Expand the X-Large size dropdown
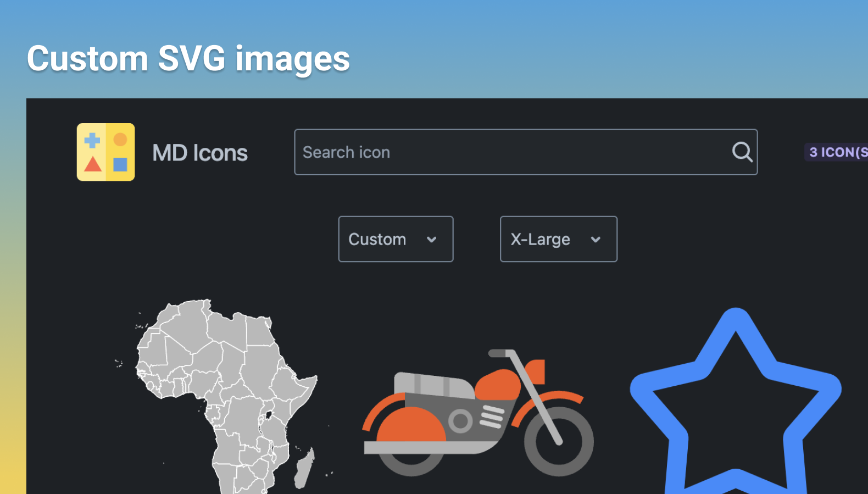This screenshot has width=868, height=494. (x=558, y=239)
